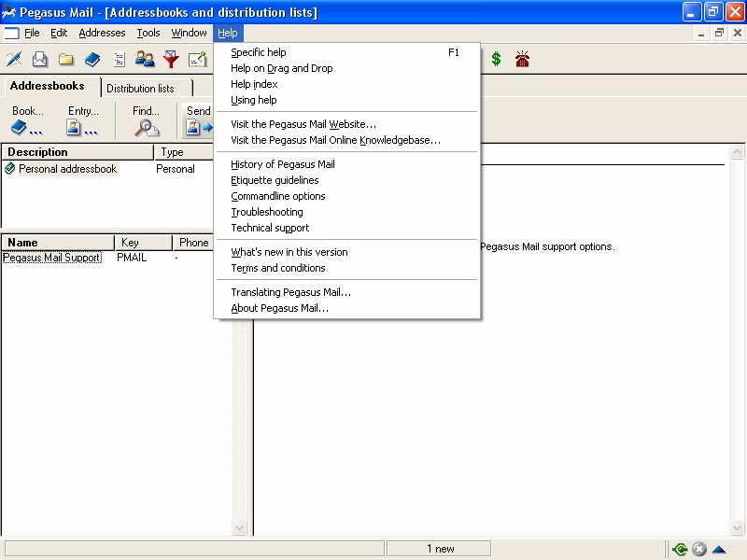Image resolution: width=747 pixels, height=560 pixels.
Task: Click the Phone column header
Action: coord(193,243)
